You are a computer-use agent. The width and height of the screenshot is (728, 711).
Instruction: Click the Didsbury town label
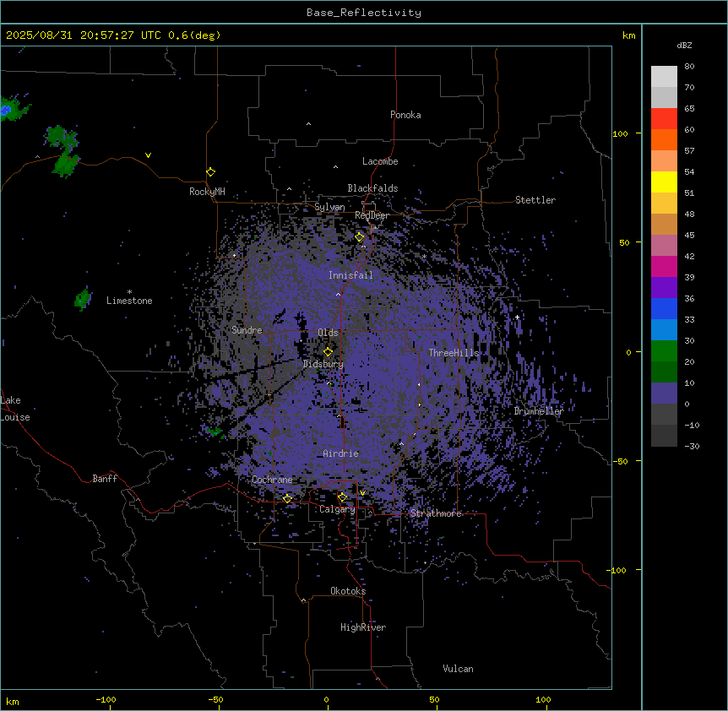pos(323,364)
